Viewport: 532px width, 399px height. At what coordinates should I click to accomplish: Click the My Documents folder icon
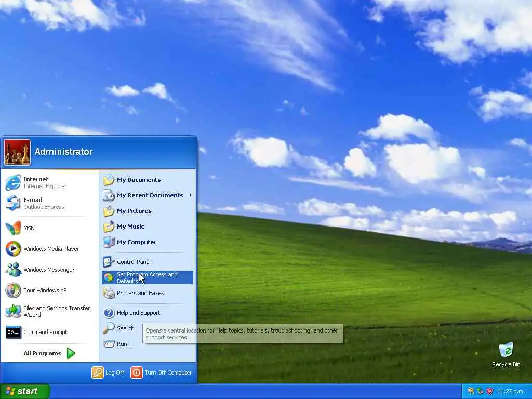click(109, 180)
